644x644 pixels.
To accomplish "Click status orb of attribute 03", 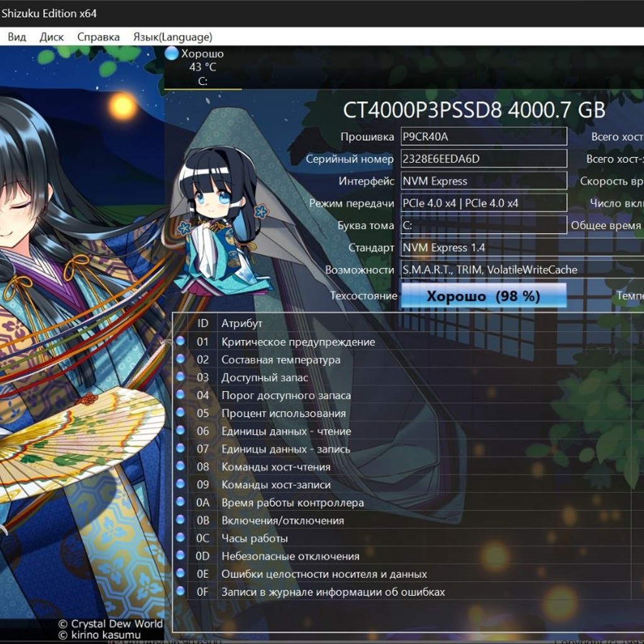I will (180, 377).
